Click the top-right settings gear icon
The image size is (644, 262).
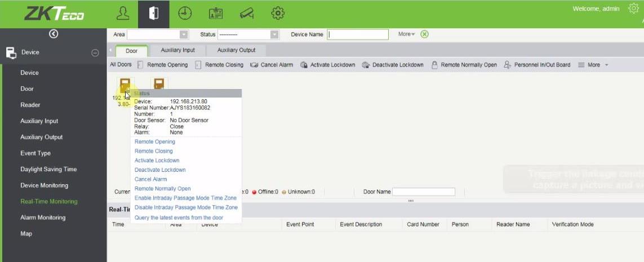point(634,8)
